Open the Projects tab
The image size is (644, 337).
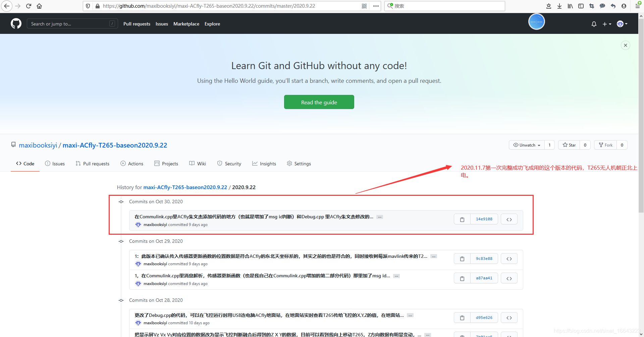click(x=166, y=164)
